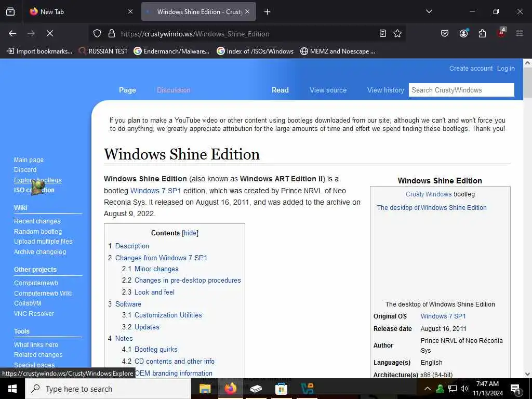Close the Windows Shine Edition tab

tap(247, 11)
